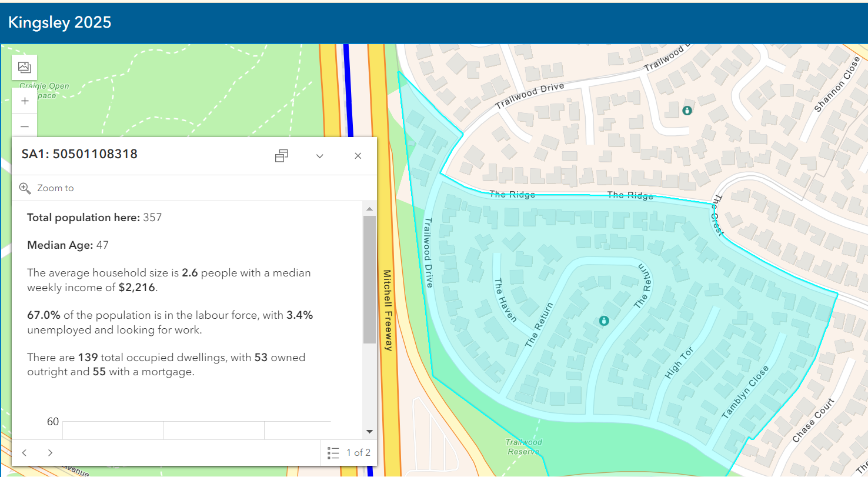Click the map marker near Trailwood Drive north
The image size is (868, 477).
click(x=686, y=110)
